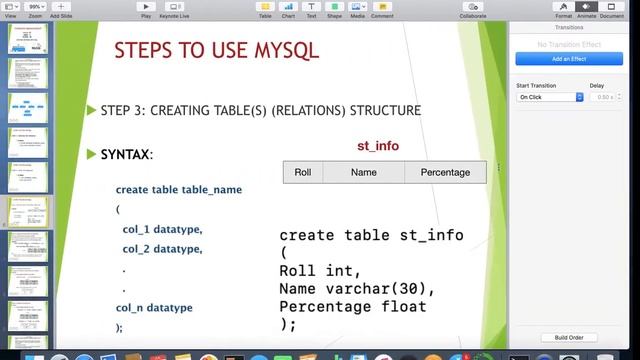
Task: Click the 'Name varchar(30),' code line
Action: tap(358, 289)
